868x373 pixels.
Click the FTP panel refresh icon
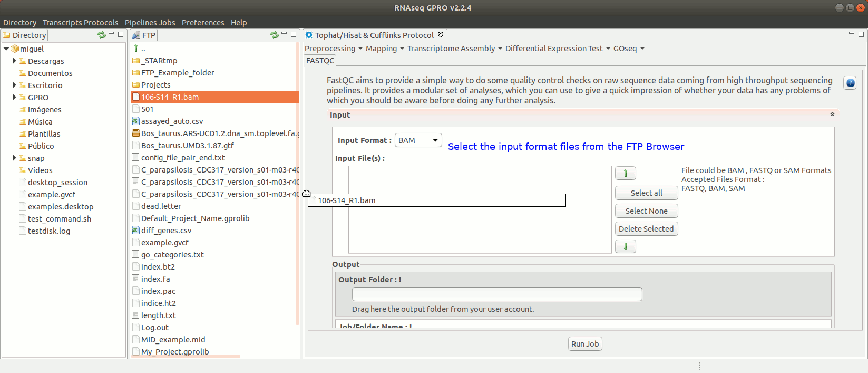tap(275, 35)
